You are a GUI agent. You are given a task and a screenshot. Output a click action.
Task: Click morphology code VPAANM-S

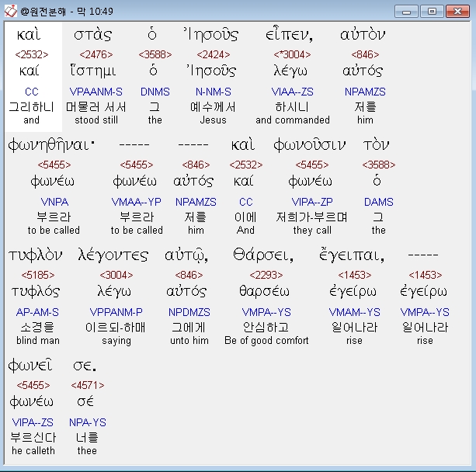click(96, 92)
